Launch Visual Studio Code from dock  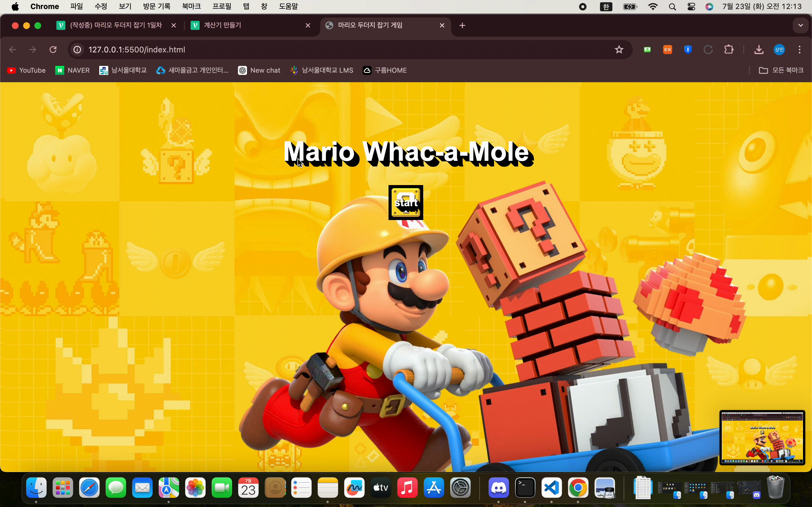(x=551, y=488)
